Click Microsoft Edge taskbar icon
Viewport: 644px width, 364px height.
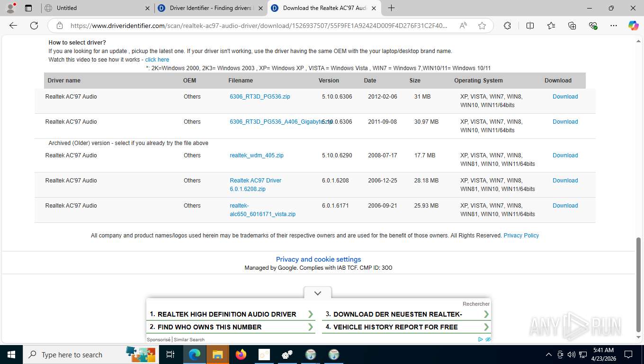click(x=194, y=355)
